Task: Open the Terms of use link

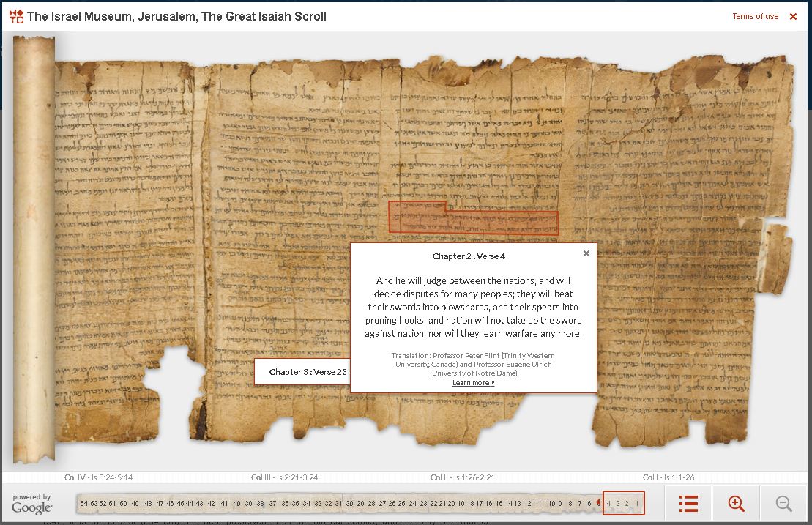Action: click(755, 16)
